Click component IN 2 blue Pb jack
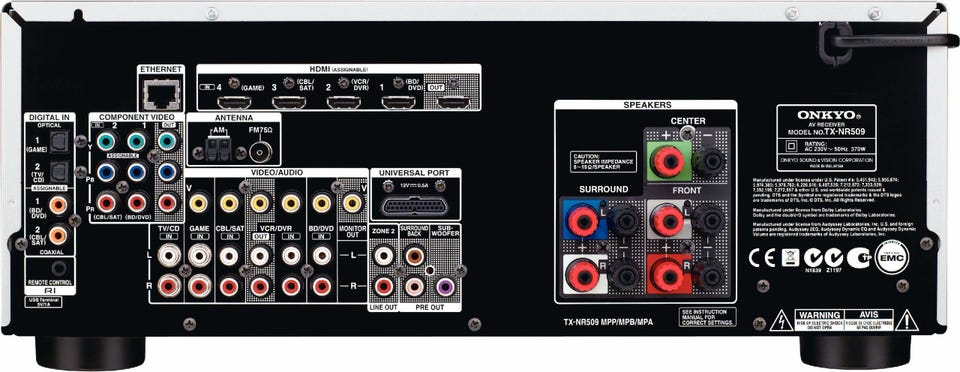The width and height of the screenshot is (960, 372). [107, 172]
